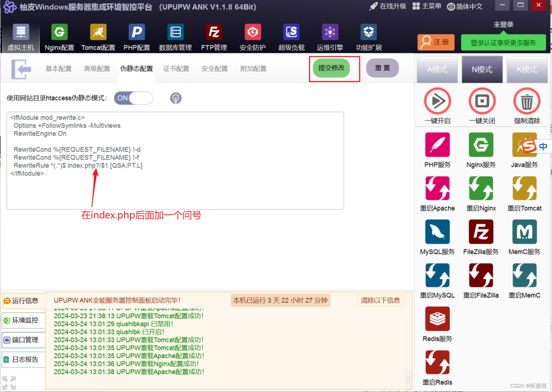
Task: Click the 未登录 status text
Action: [503, 25]
